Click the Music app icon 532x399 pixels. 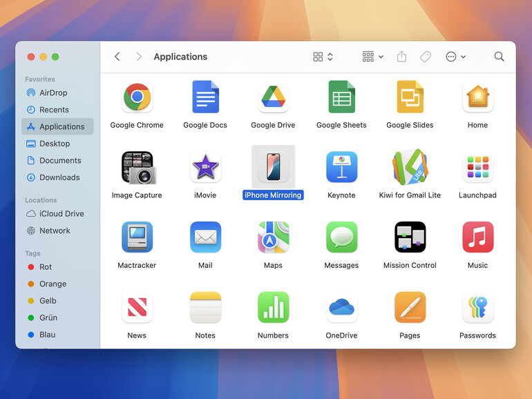coord(477,237)
